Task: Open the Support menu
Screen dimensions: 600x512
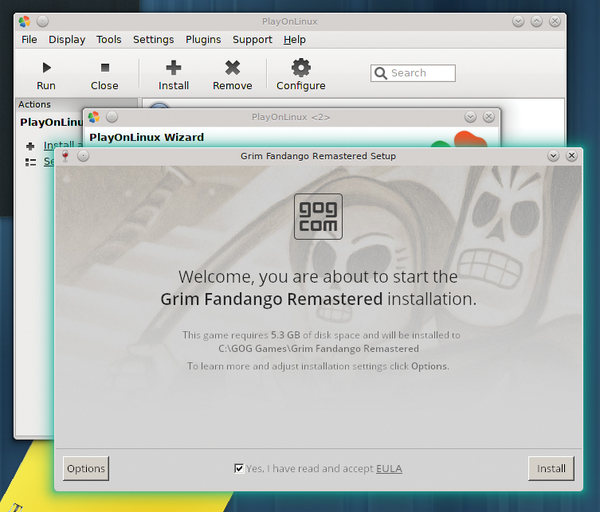Action: pyautogui.click(x=253, y=40)
